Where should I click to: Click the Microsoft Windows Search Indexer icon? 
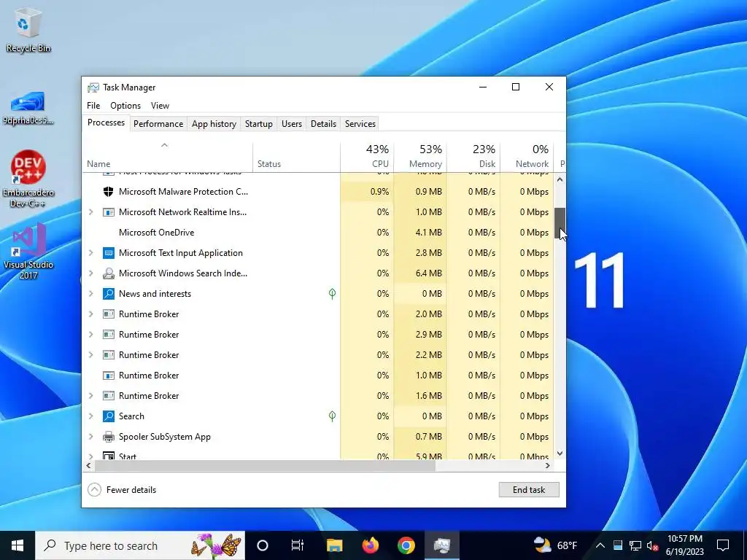tap(109, 273)
